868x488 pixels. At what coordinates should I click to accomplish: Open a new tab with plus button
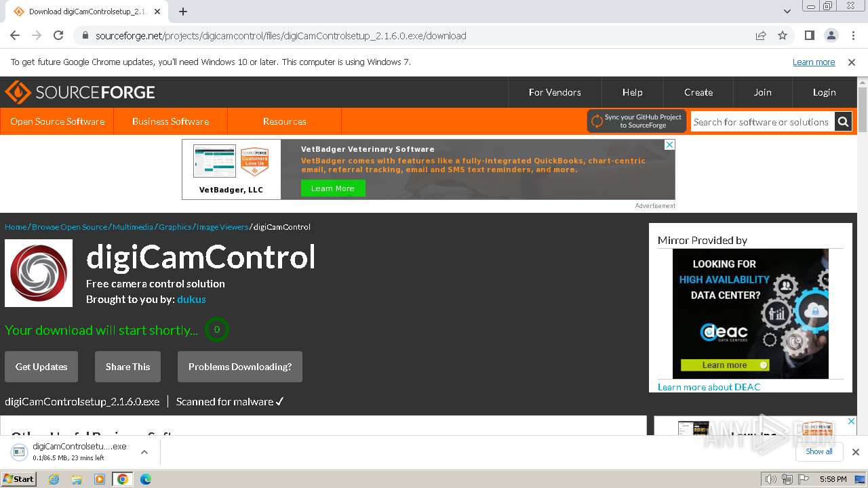[x=183, y=12]
